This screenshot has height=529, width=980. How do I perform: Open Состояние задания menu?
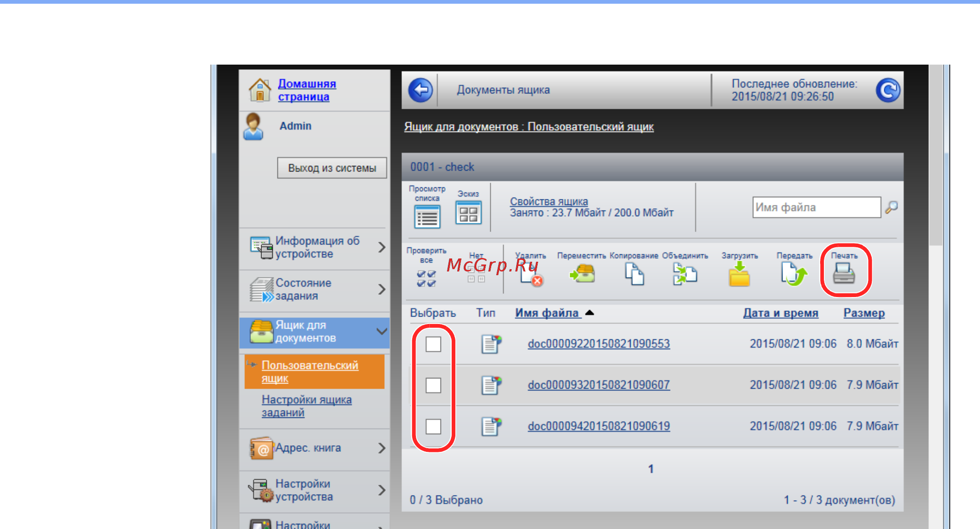click(315, 290)
